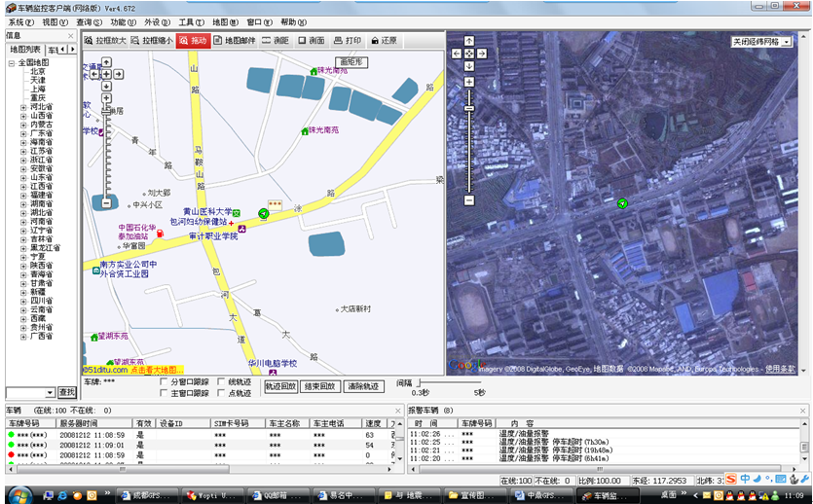Select the 拉框缩小 zoom-out tool

tap(154, 41)
